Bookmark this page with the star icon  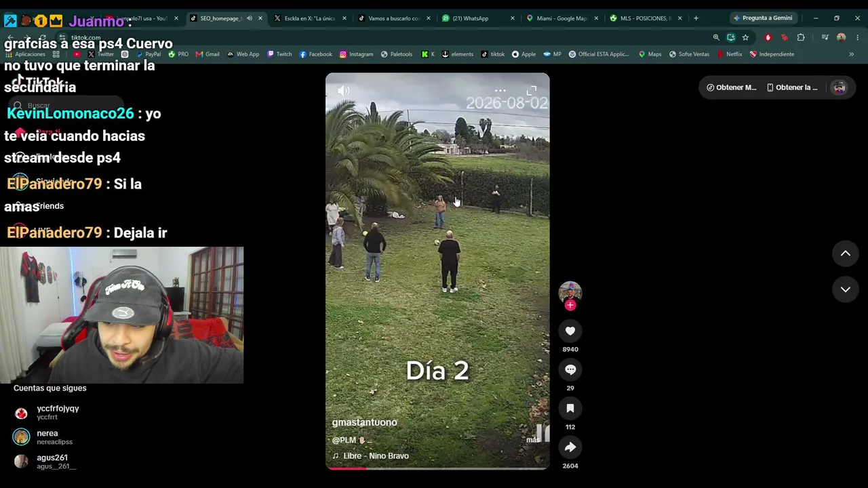point(745,37)
